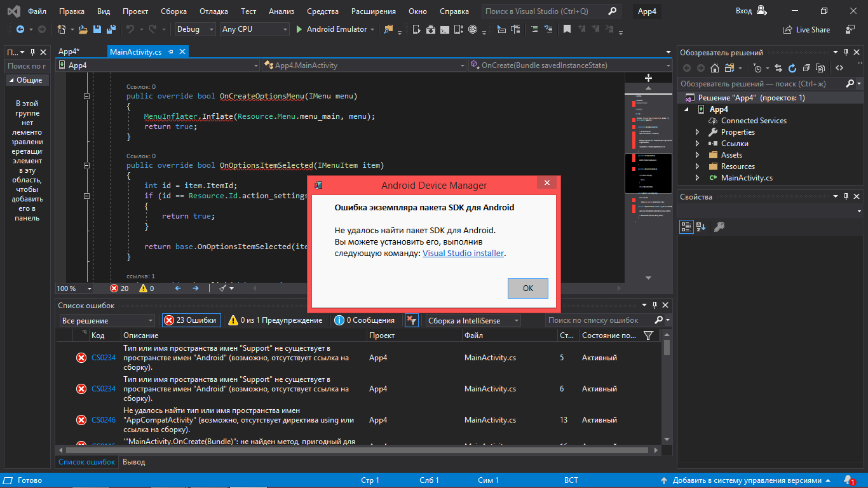Toggle pin on MainActivity.cs tab

coord(171,52)
